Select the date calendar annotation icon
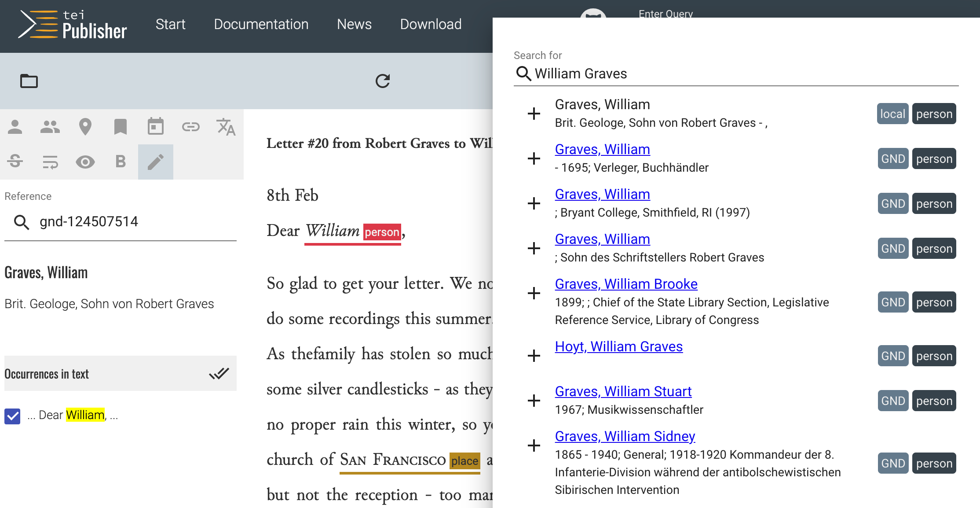980x508 pixels. (x=156, y=127)
